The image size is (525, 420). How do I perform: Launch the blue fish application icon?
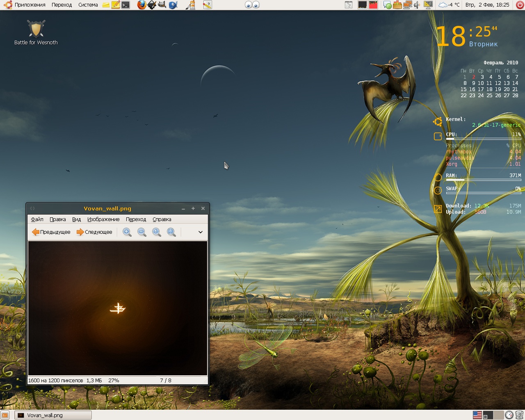[173, 5]
